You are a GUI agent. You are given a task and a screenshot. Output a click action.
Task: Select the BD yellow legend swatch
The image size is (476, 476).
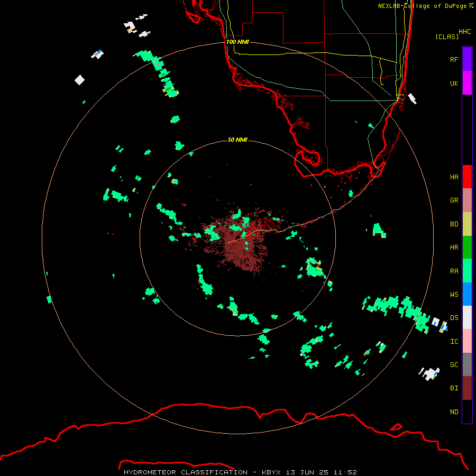pos(467,224)
